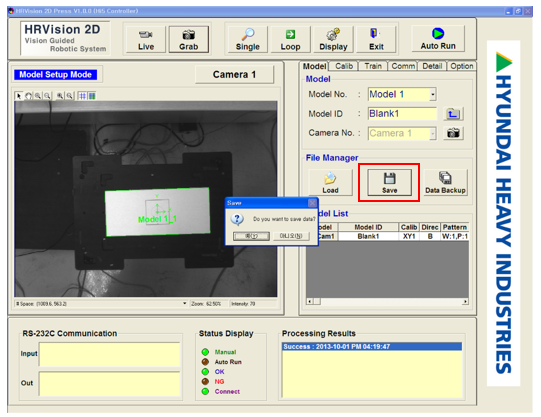
Task: Click the W:1,P:1 Pattern cell
Action: pyautogui.click(x=454, y=236)
